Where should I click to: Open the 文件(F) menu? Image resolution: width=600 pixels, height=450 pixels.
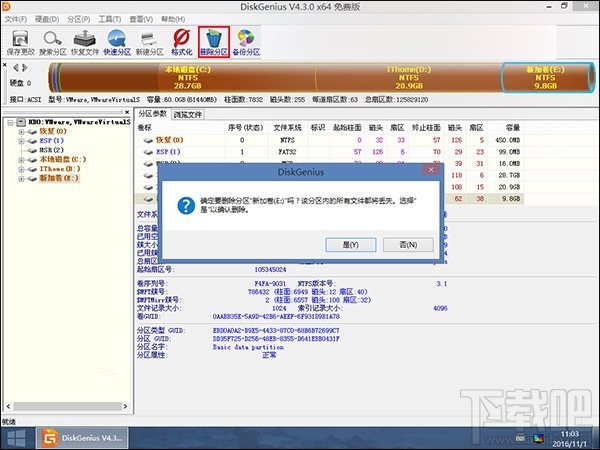click(16, 19)
